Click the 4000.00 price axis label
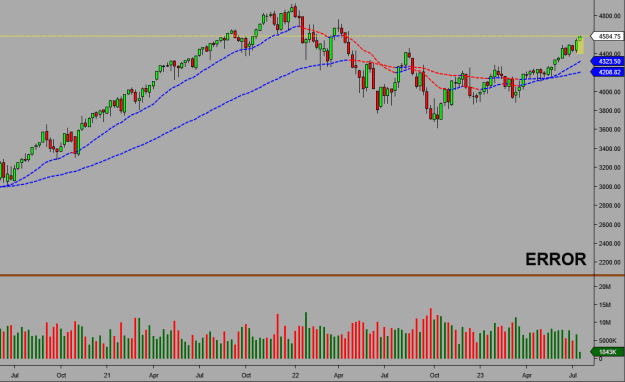Screen dimensions: 625x382 [609, 92]
